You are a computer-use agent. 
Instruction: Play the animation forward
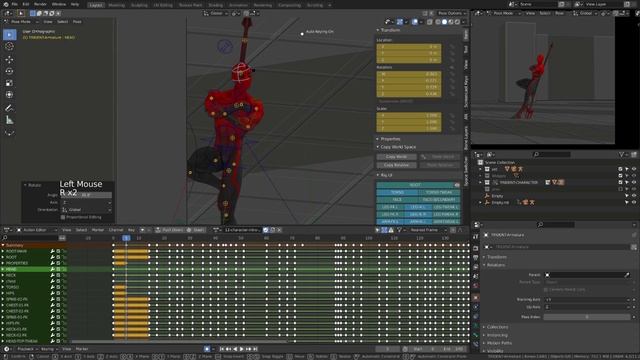coord(242,349)
